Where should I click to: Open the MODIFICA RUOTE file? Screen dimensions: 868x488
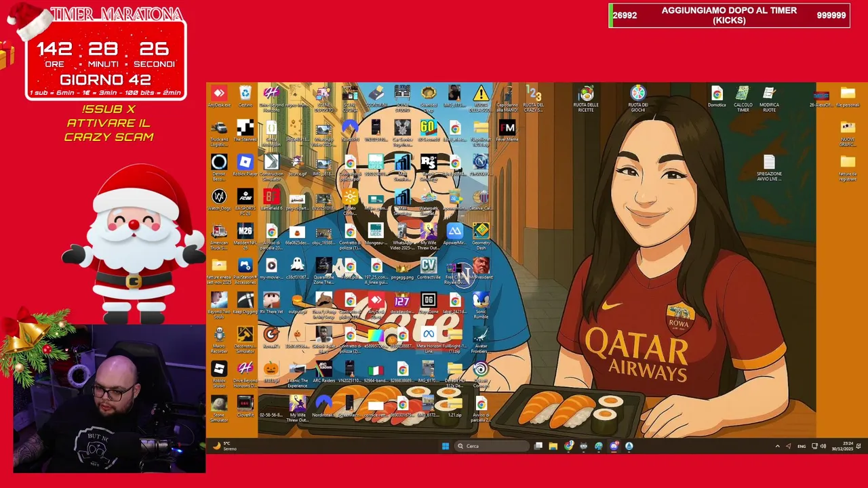[x=769, y=98]
